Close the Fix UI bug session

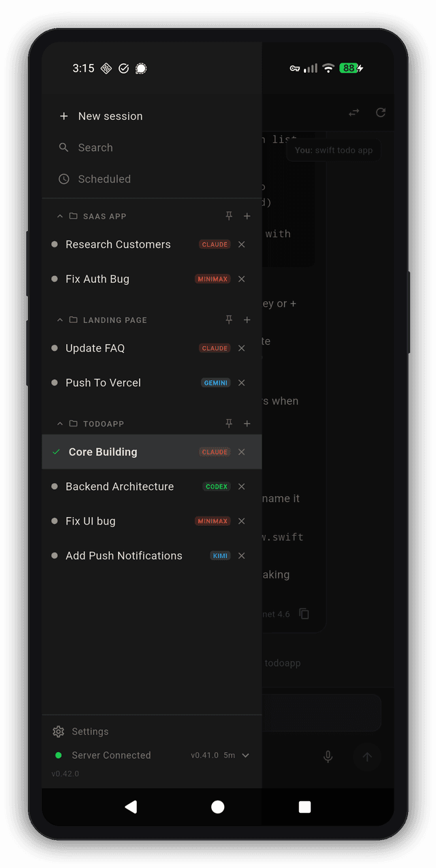(x=241, y=521)
